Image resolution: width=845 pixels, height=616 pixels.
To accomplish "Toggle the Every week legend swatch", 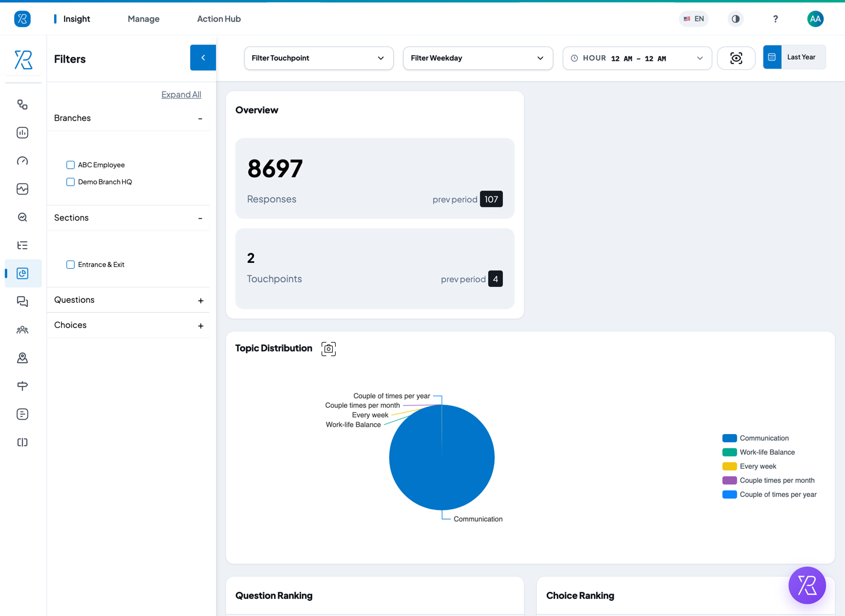I will pyautogui.click(x=729, y=466).
